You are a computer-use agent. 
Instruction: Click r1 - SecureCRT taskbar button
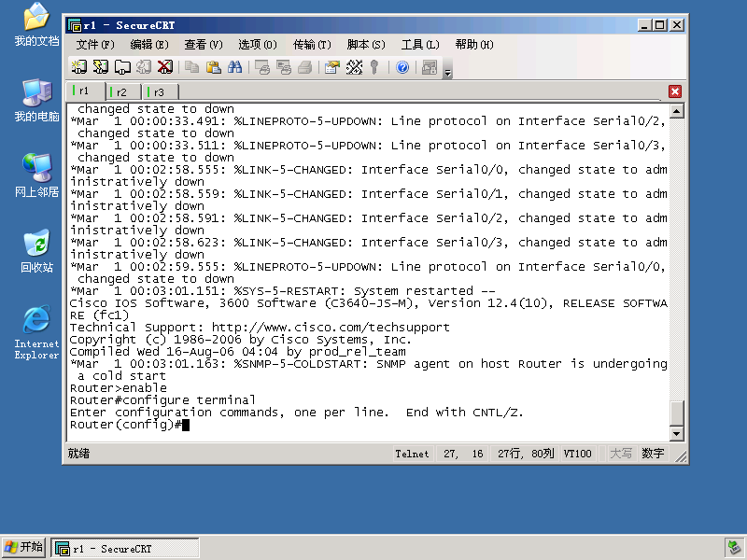125,549
